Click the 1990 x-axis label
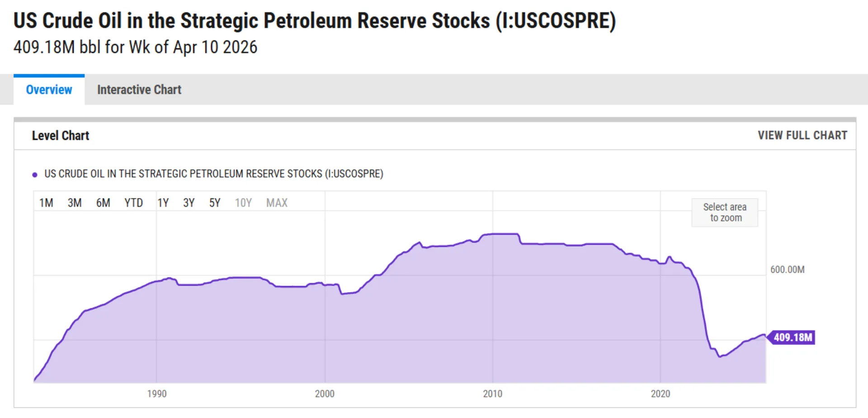Image resolution: width=868 pixels, height=418 pixels. click(157, 394)
